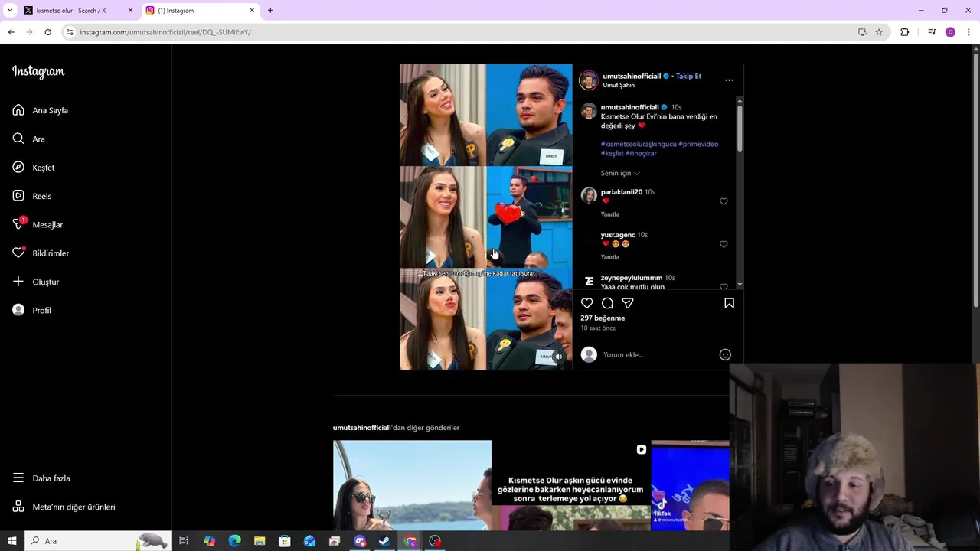
Task: Open File Explorer from taskbar
Action: coord(260,541)
